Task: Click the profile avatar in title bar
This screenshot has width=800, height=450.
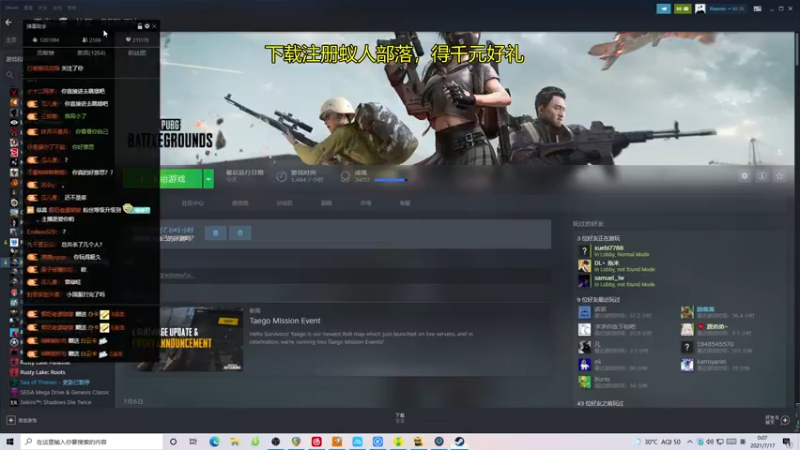Action: coord(700,9)
